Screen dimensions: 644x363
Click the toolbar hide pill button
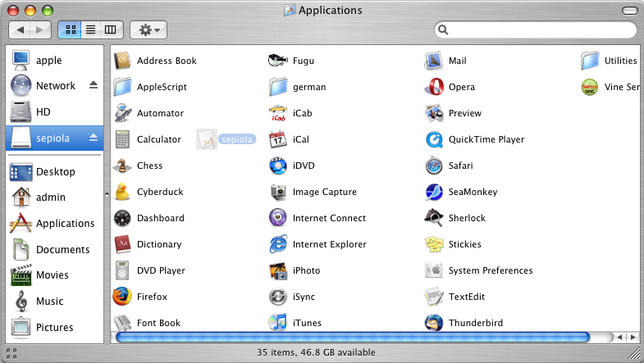click(629, 11)
